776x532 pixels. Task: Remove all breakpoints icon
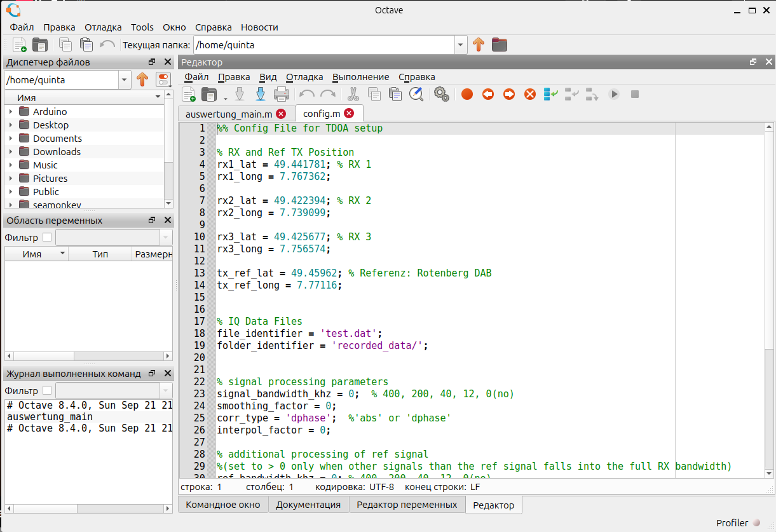(x=530, y=94)
